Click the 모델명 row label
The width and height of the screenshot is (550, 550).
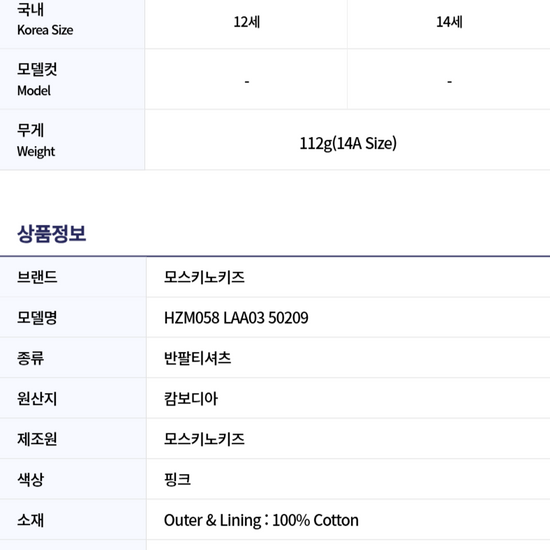point(37,318)
